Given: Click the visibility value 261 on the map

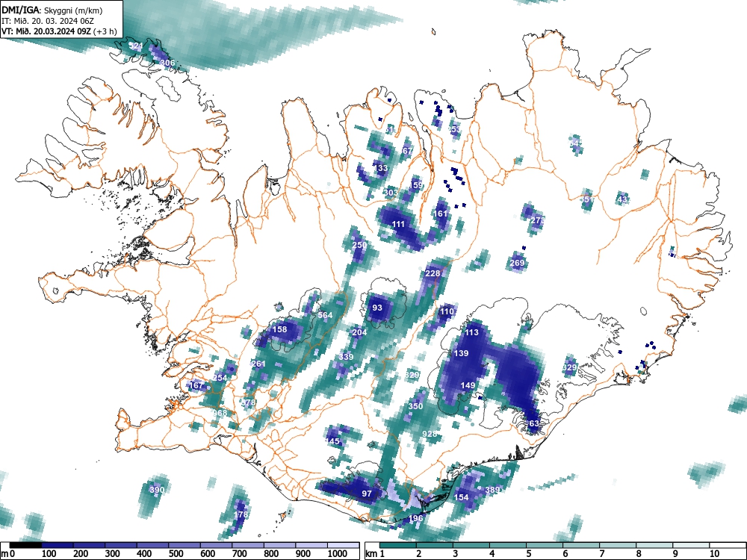Looking at the screenshot, I should pyautogui.click(x=258, y=364).
